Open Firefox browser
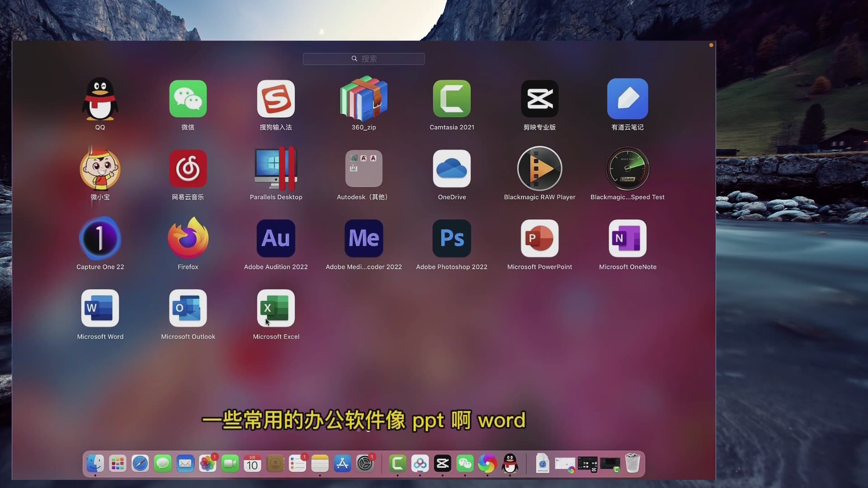Viewport: 868px width, 488px height. (x=188, y=238)
